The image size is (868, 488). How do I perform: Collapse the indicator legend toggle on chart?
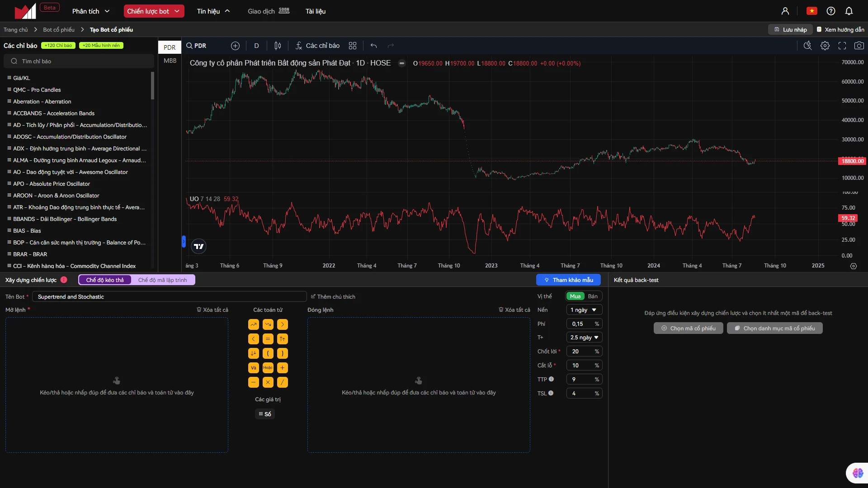pyautogui.click(x=401, y=63)
